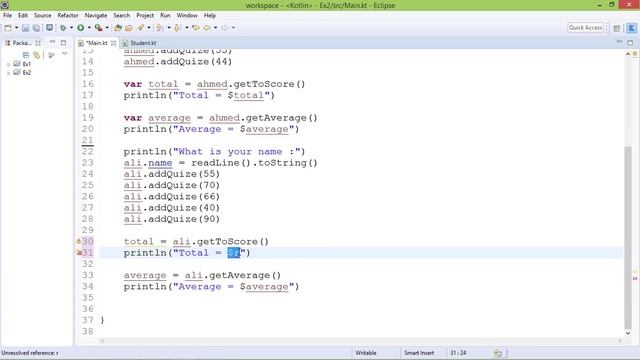Open the Edit menu
This screenshot has height=360, width=640.
pyautogui.click(x=23, y=15)
